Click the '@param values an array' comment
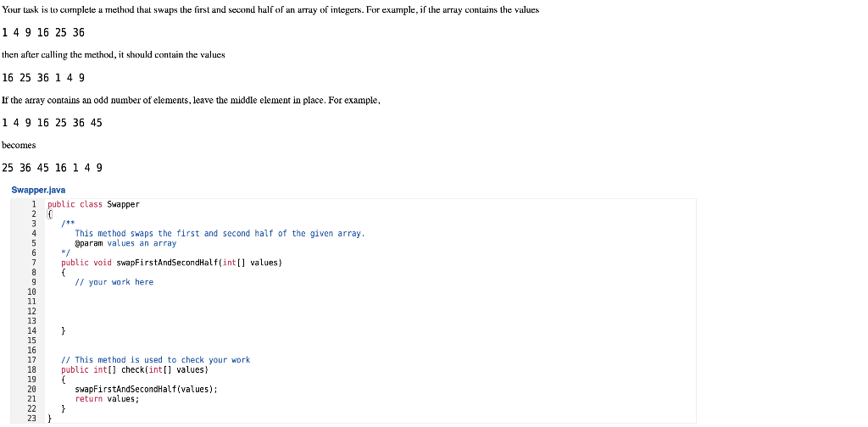868x427 pixels. [x=125, y=243]
